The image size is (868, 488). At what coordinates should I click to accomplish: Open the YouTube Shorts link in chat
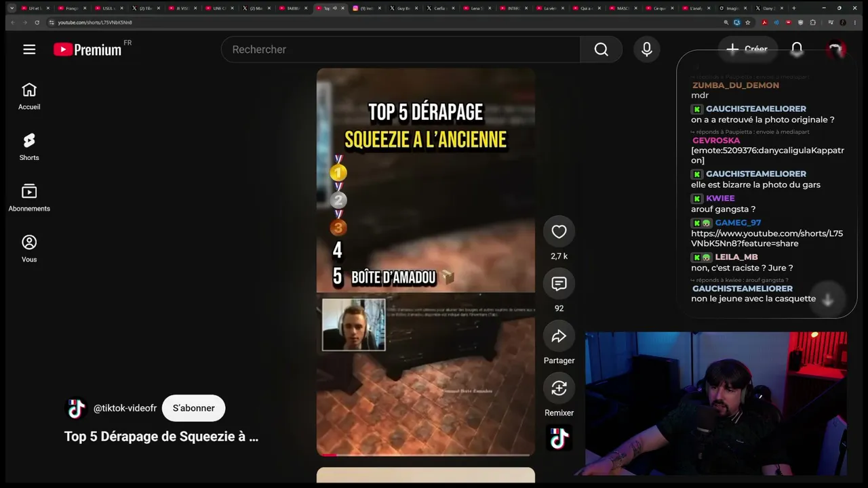click(767, 239)
